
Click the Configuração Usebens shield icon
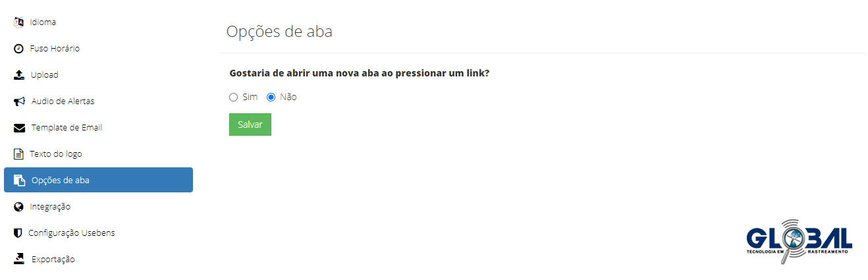coord(18,233)
